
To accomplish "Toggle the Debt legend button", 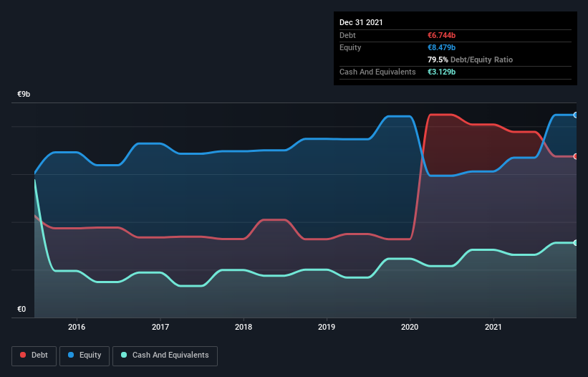I will [x=34, y=355].
